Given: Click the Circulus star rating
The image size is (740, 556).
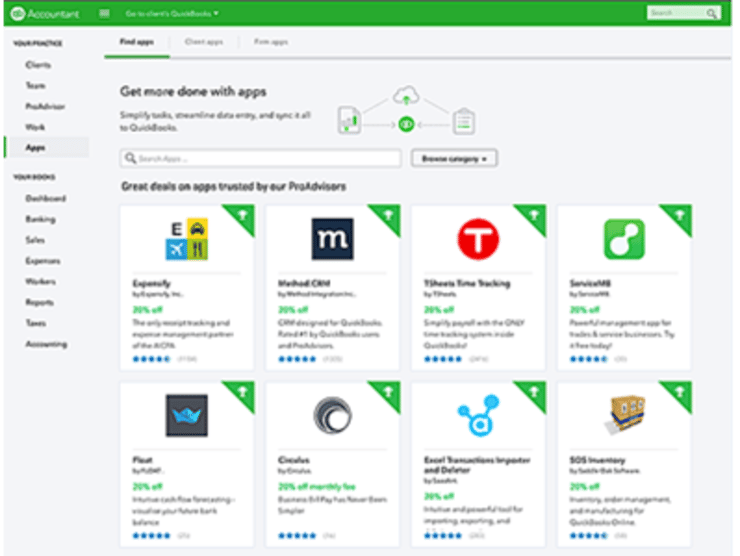Looking at the screenshot, I should (x=297, y=535).
